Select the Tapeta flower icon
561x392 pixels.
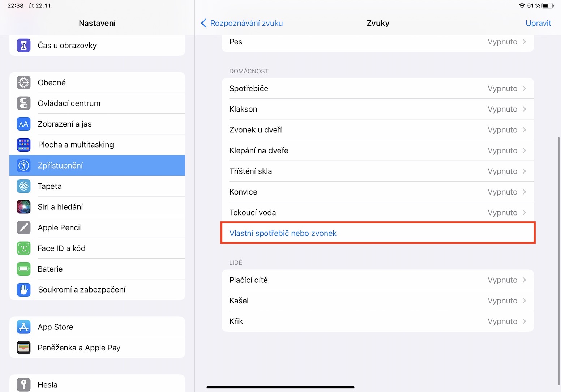(24, 186)
